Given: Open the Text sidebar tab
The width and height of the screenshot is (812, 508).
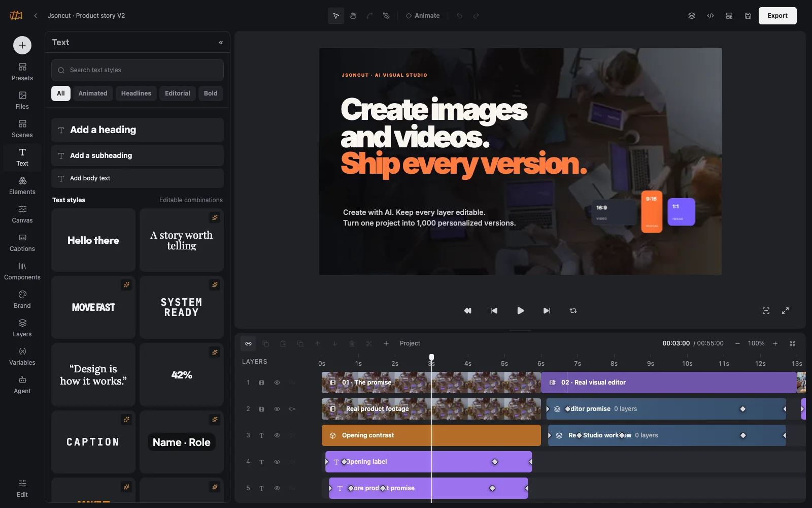Looking at the screenshot, I should [22, 157].
